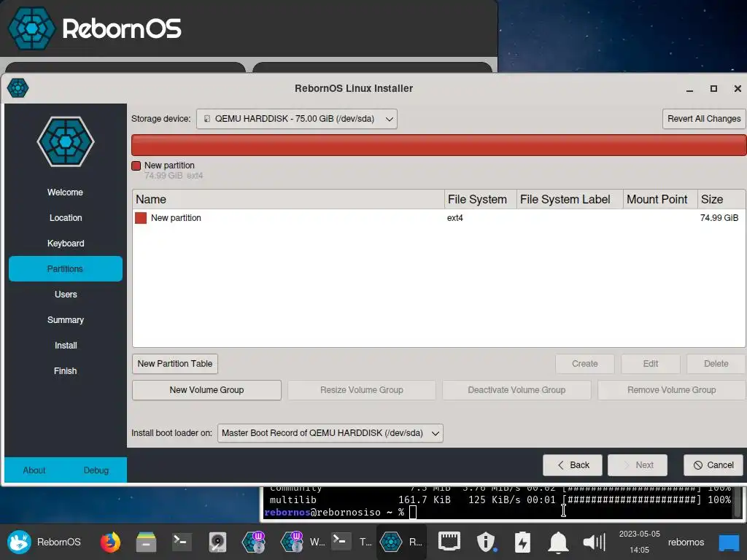Screen dimensions: 747x560
Task: Maximize the RebornOS Linux Installer window
Action: [713, 88]
